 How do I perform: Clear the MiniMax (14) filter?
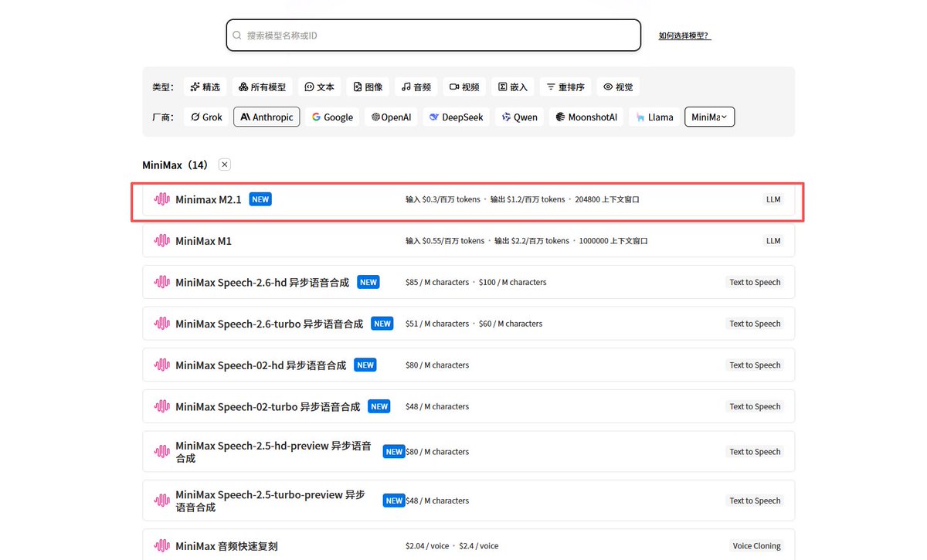(224, 165)
